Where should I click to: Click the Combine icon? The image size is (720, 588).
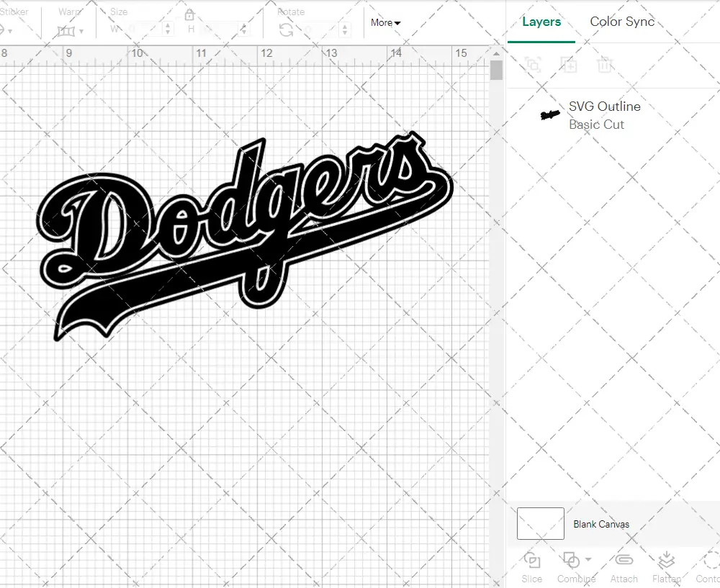click(x=572, y=561)
